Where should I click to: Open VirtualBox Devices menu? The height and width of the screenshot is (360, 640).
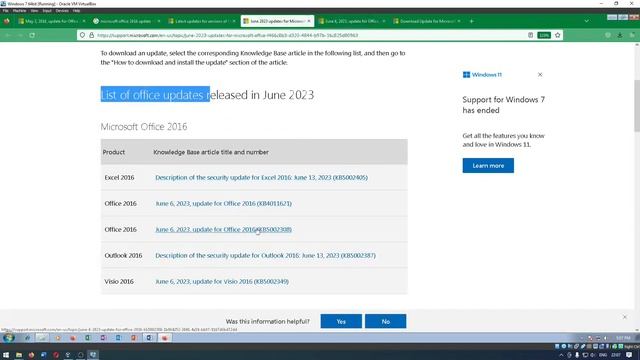click(62, 11)
